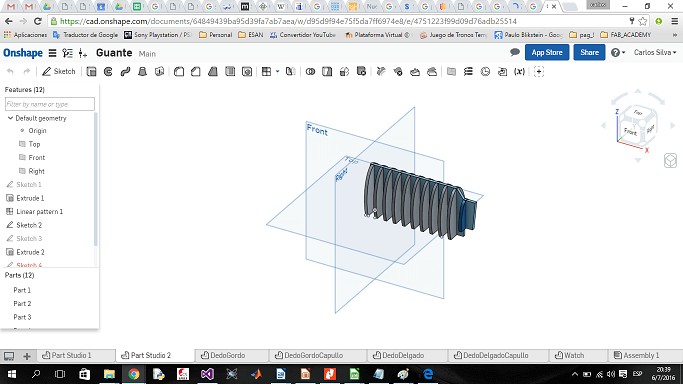Screen dimensions: 683x384
Task: Select the Loft tool icon
Action: (x=142, y=71)
